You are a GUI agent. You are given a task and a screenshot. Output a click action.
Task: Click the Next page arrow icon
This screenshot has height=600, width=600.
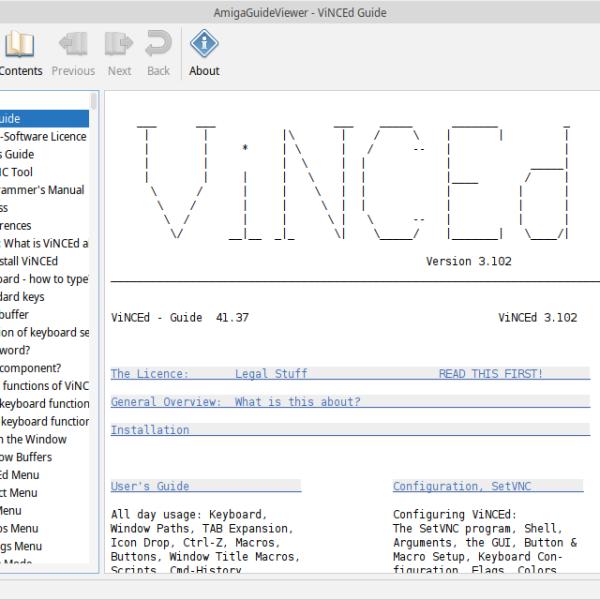pos(119,44)
